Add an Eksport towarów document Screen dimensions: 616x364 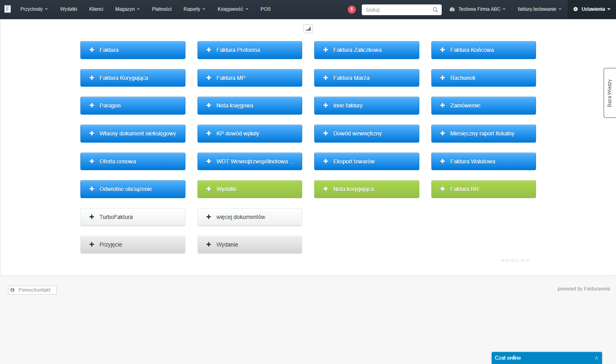point(367,161)
